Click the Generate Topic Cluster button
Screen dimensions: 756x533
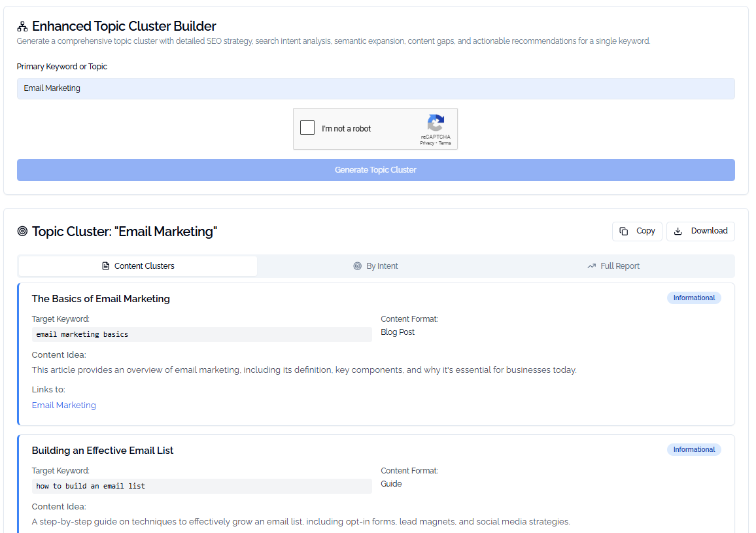pyautogui.click(x=376, y=170)
